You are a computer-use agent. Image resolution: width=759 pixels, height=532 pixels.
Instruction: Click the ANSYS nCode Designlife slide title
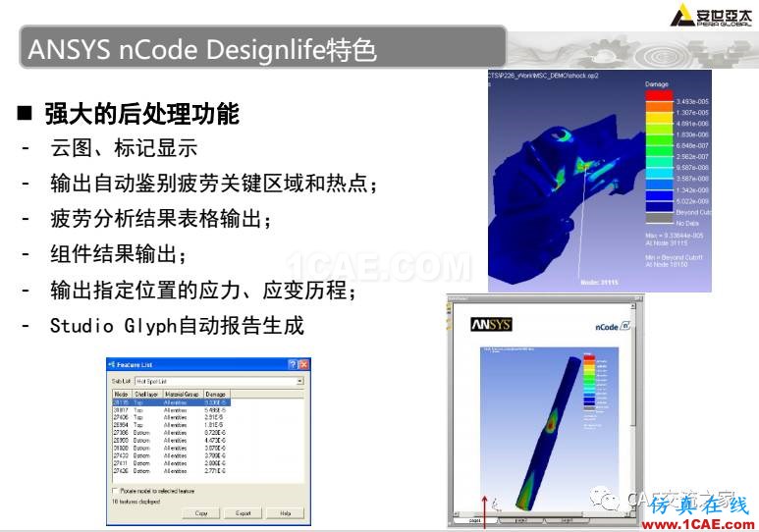coord(202,50)
